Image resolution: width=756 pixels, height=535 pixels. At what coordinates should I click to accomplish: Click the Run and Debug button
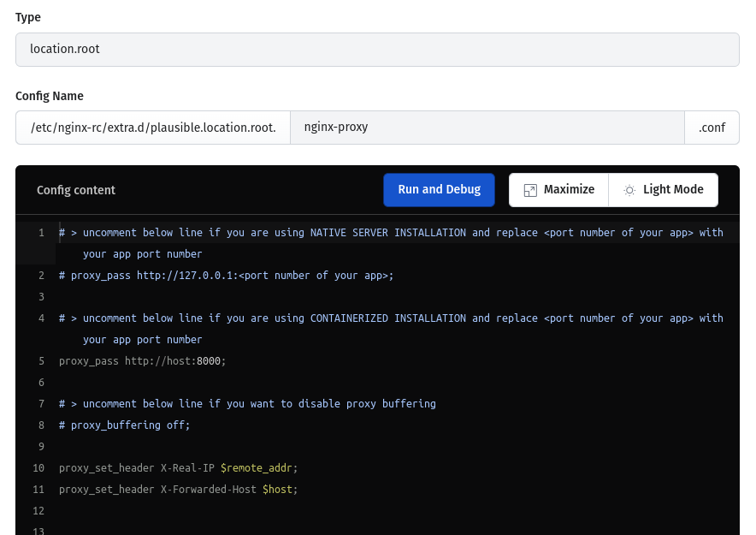439,189
